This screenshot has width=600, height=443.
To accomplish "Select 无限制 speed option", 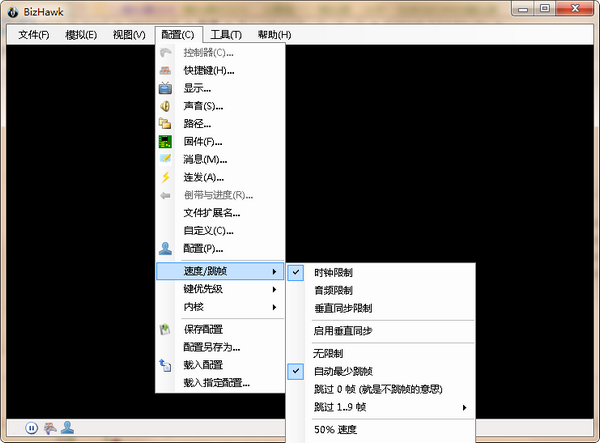I will pyautogui.click(x=381, y=353).
